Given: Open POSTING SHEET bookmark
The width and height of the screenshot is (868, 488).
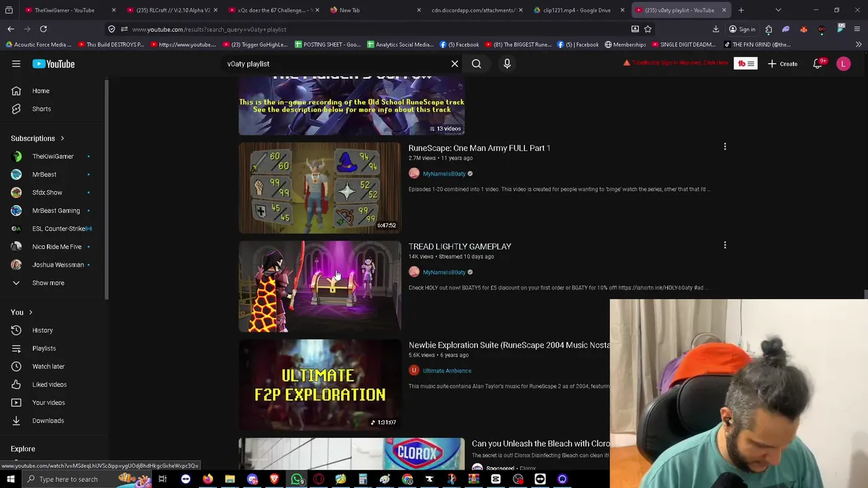Looking at the screenshot, I should (328, 45).
